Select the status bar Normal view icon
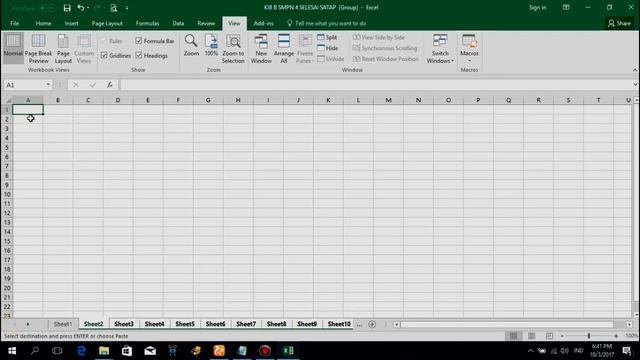 pos(513,336)
